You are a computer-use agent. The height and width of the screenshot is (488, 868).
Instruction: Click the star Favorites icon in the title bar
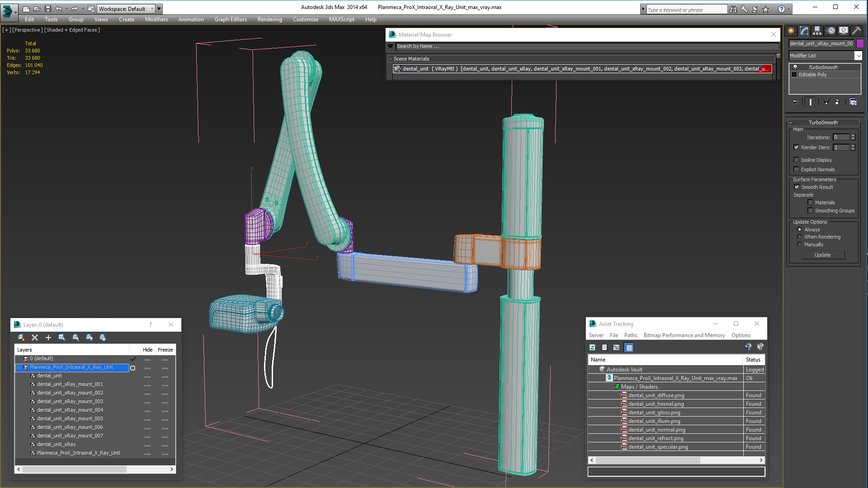click(765, 9)
